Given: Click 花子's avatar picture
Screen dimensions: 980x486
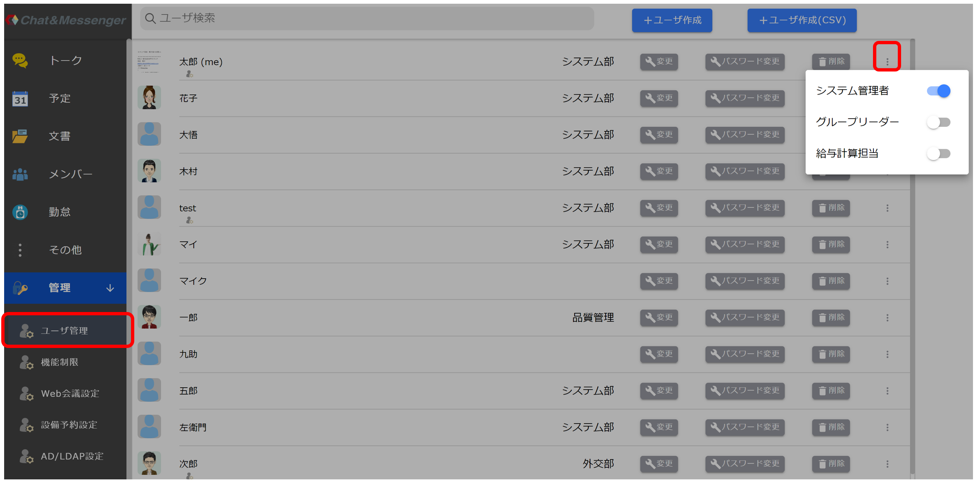Looking at the screenshot, I should coord(149,98).
